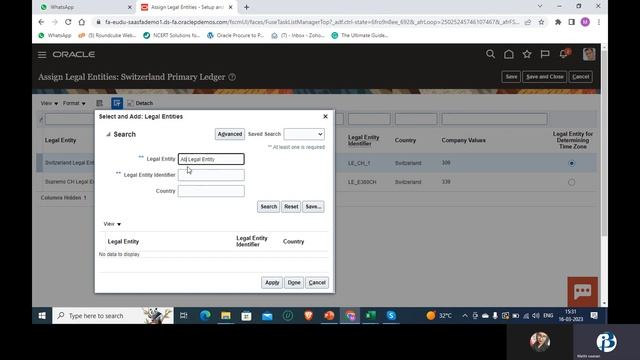This screenshot has height=360, width=640.
Task: Click the page header Cancel button
Action: pyautogui.click(x=580, y=77)
